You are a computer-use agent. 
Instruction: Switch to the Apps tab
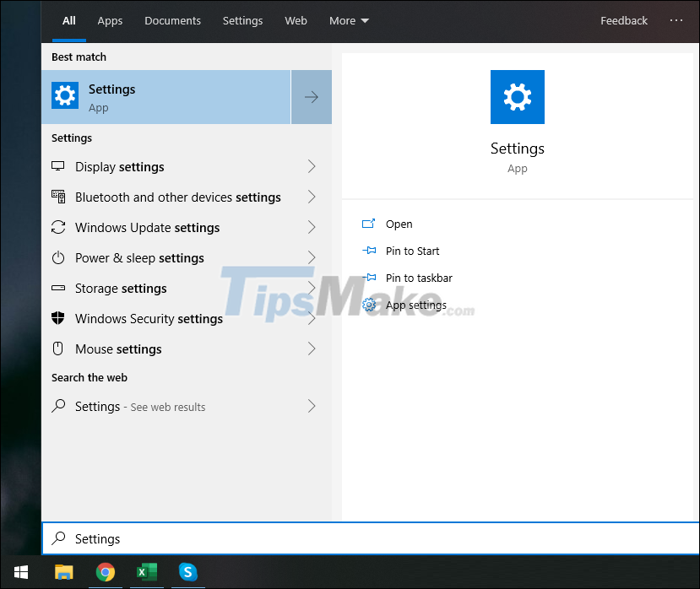(x=110, y=20)
